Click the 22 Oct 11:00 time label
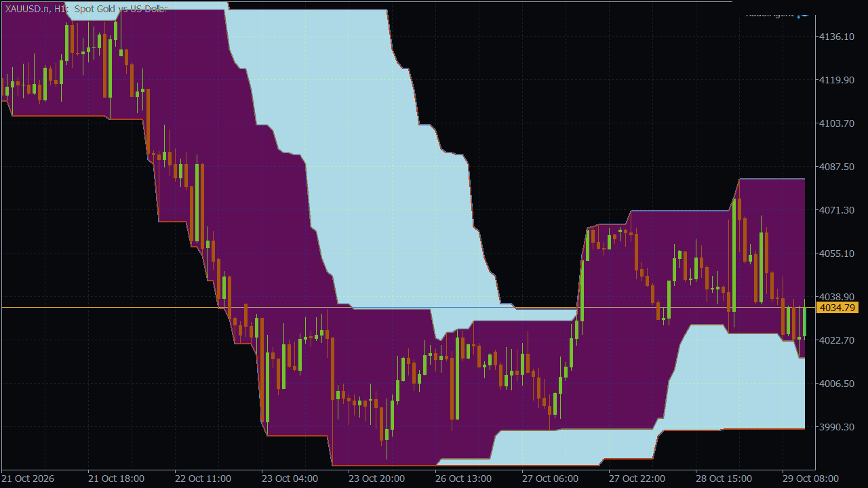Image resolution: width=868 pixels, height=488 pixels. 203,479
